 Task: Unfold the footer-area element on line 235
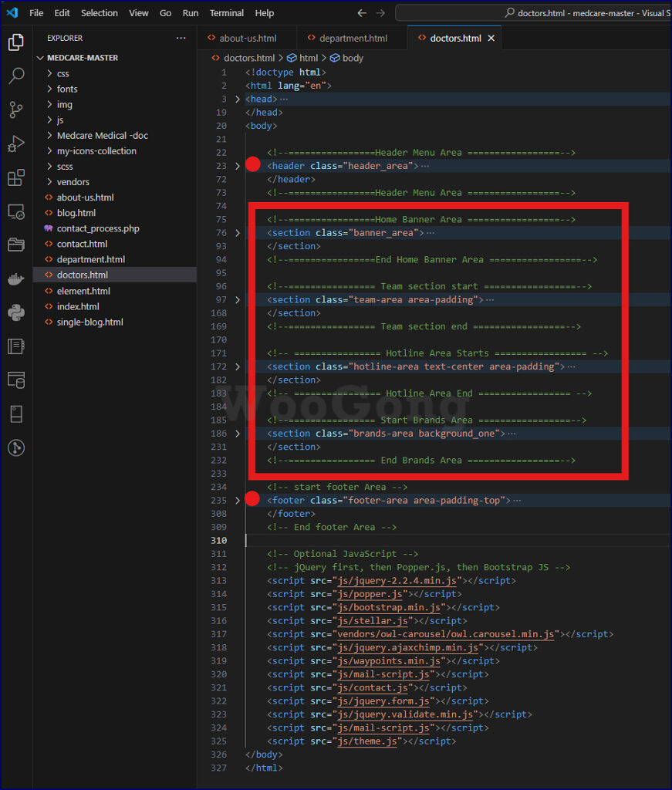point(238,500)
